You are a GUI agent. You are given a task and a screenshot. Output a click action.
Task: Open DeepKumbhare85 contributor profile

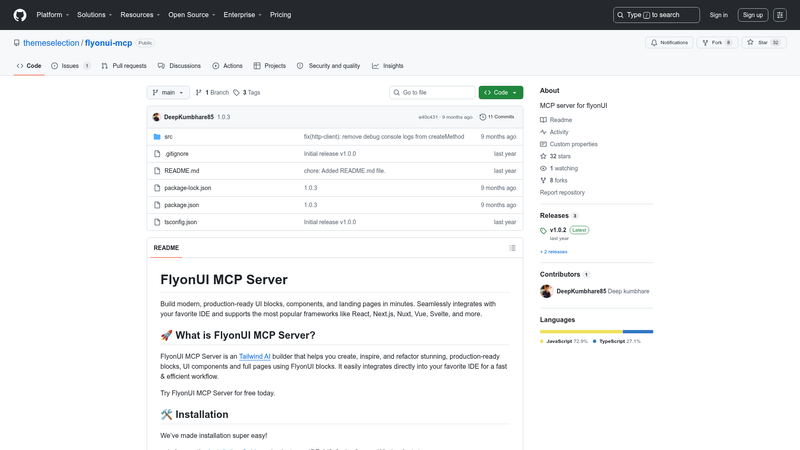[581, 291]
